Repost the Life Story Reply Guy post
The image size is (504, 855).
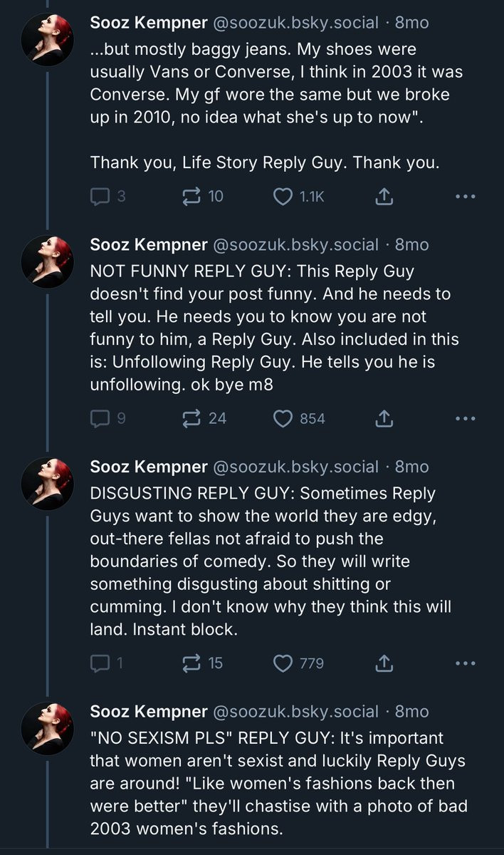191,197
